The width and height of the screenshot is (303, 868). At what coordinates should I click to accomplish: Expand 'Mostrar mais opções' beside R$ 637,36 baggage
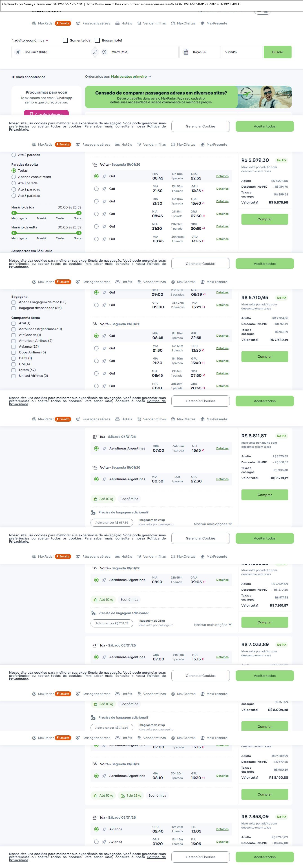click(x=212, y=524)
